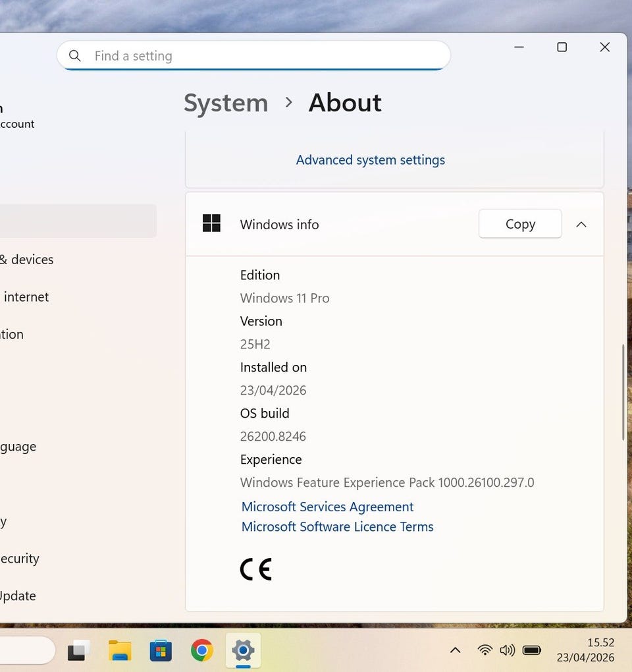Select the Bluetooth & devices sidebar item
This screenshot has width=632, height=672.
click(x=26, y=260)
